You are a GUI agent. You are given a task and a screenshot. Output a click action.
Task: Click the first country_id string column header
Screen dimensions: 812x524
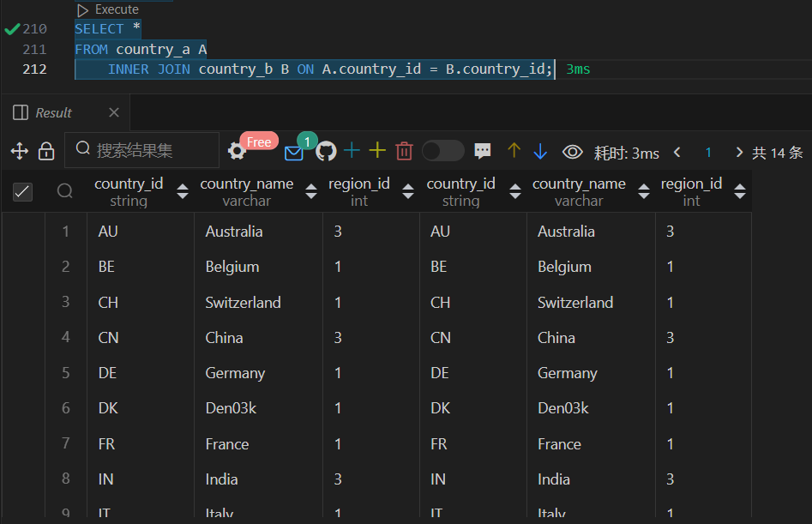(x=129, y=191)
